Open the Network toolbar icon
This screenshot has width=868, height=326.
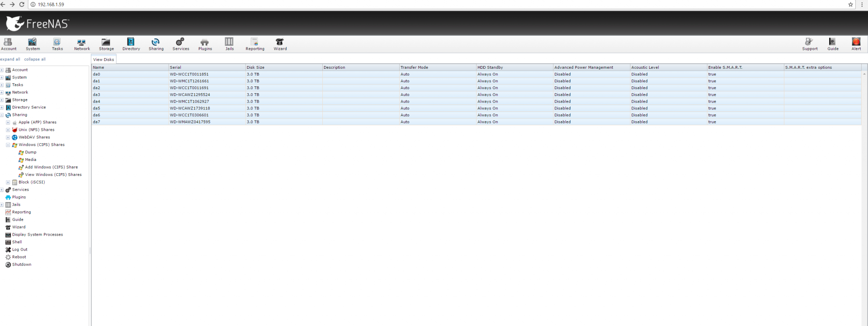click(x=82, y=44)
